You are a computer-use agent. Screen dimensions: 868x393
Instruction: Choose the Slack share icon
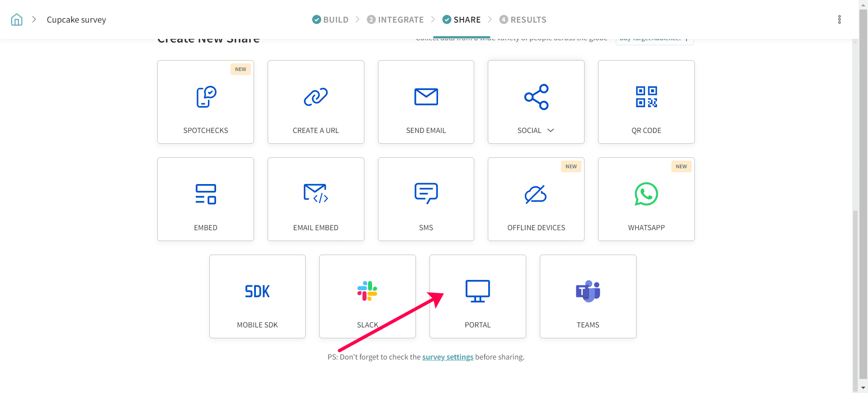click(x=367, y=291)
